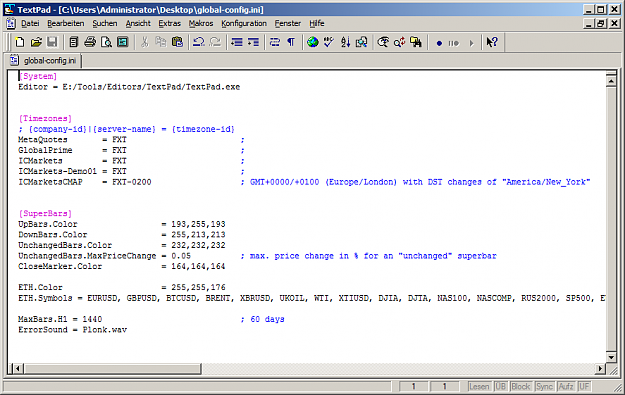Click the Editor path line text

[129, 87]
